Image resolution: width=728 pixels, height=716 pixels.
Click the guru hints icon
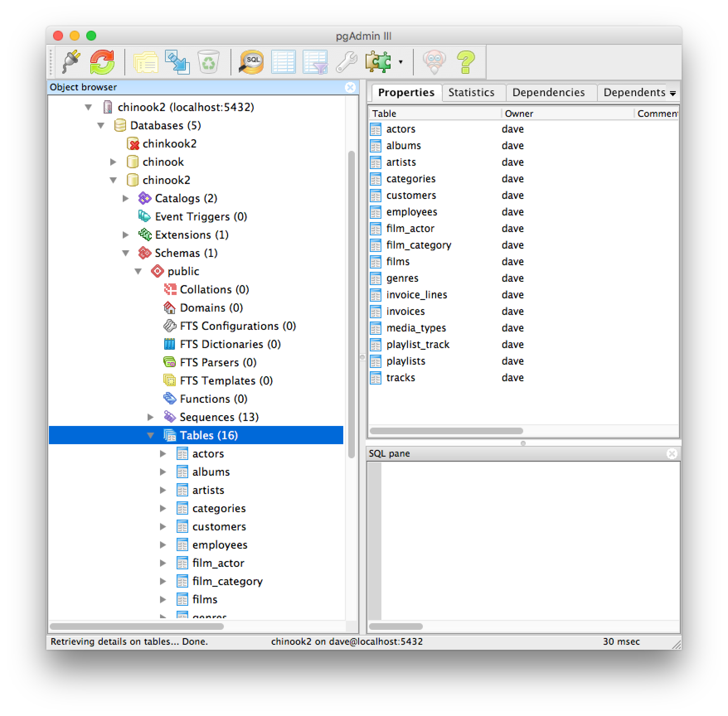434,61
